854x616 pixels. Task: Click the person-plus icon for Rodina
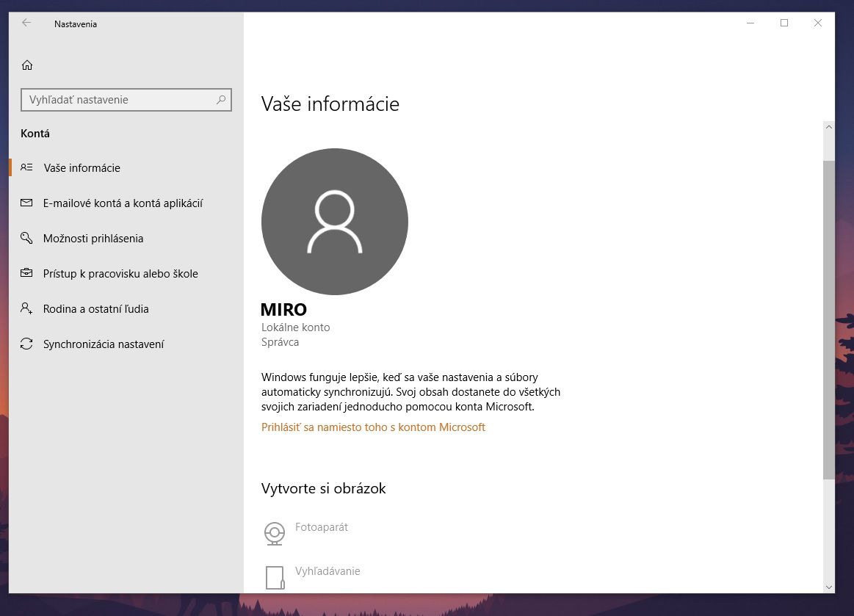click(26, 308)
